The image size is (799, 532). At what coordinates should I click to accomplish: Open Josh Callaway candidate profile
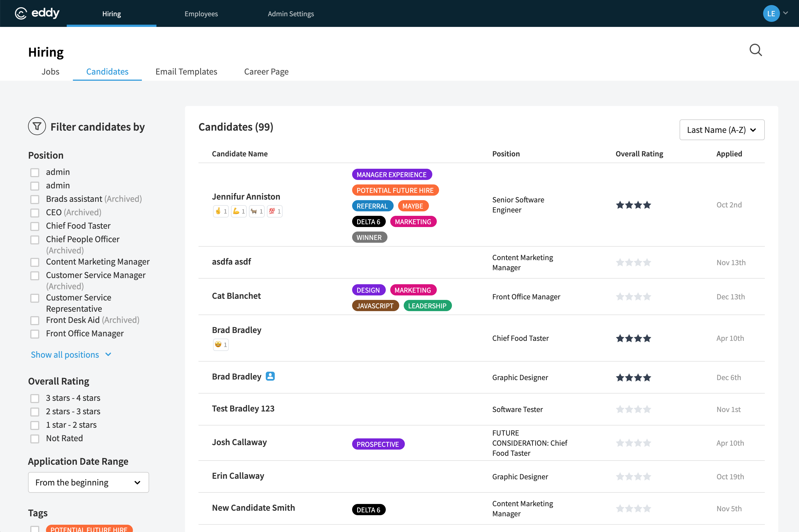coord(239,442)
